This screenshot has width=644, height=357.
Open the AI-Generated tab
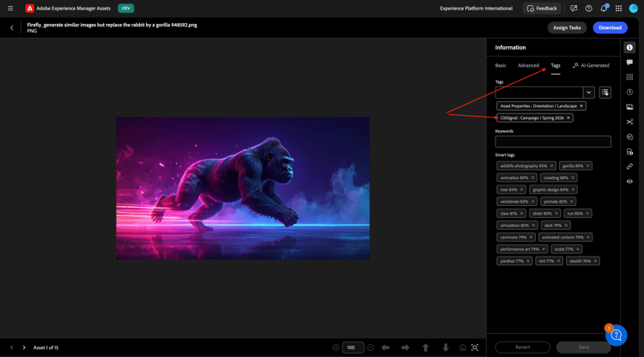tap(591, 65)
